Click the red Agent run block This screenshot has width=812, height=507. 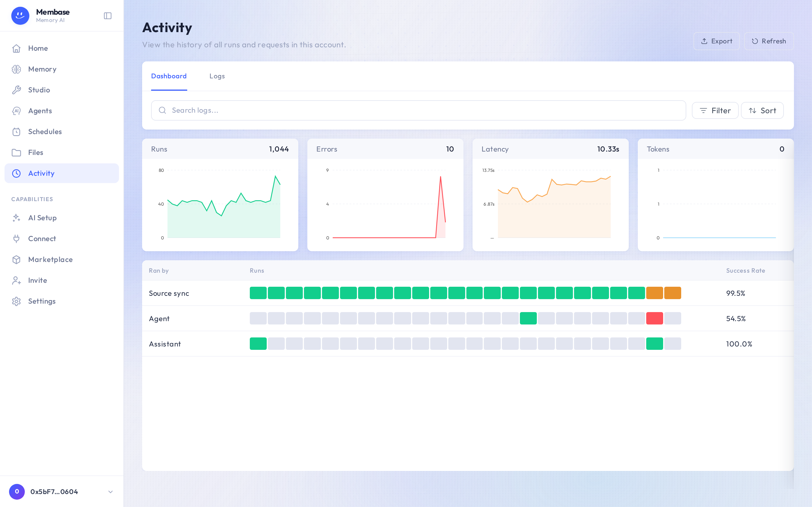pyautogui.click(x=654, y=318)
